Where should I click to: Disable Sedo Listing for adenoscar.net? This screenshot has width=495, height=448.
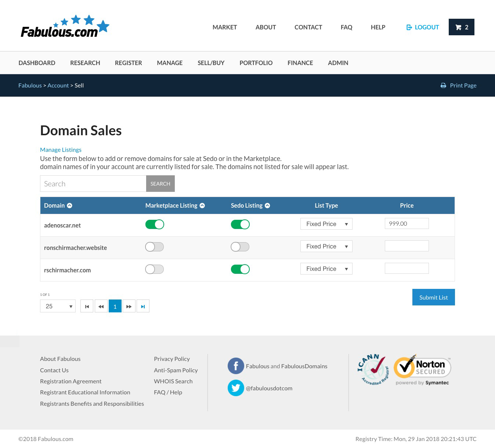tap(240, 225)
